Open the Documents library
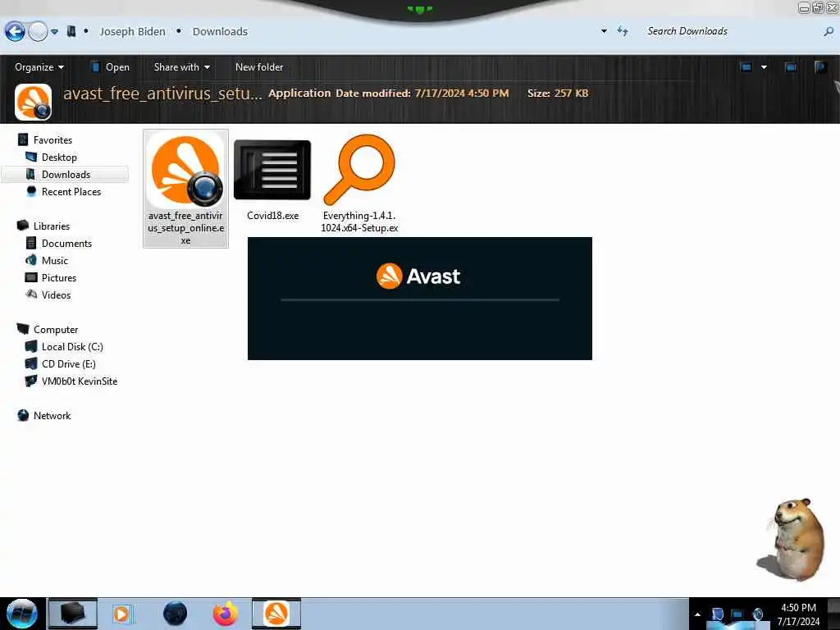The image size is (840, 630). pyautogui.click(x=66, y=243)
